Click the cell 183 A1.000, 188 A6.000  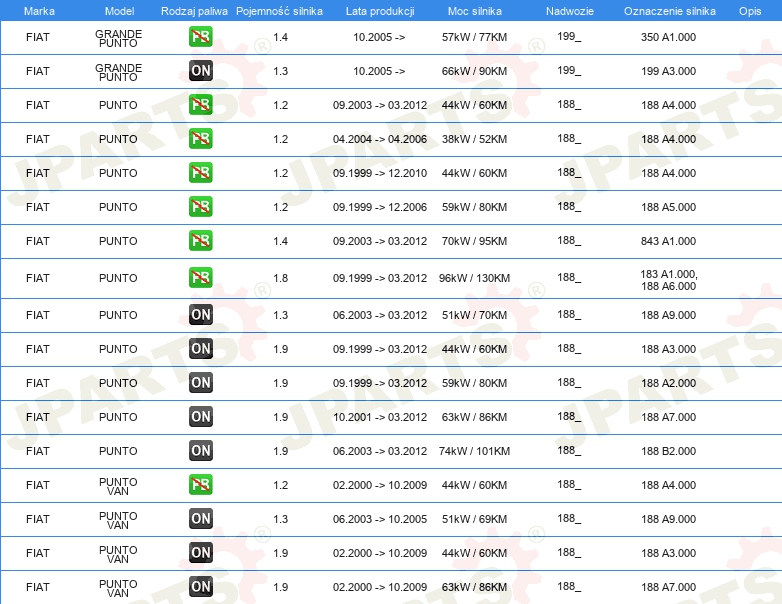(x=669, y=280)
